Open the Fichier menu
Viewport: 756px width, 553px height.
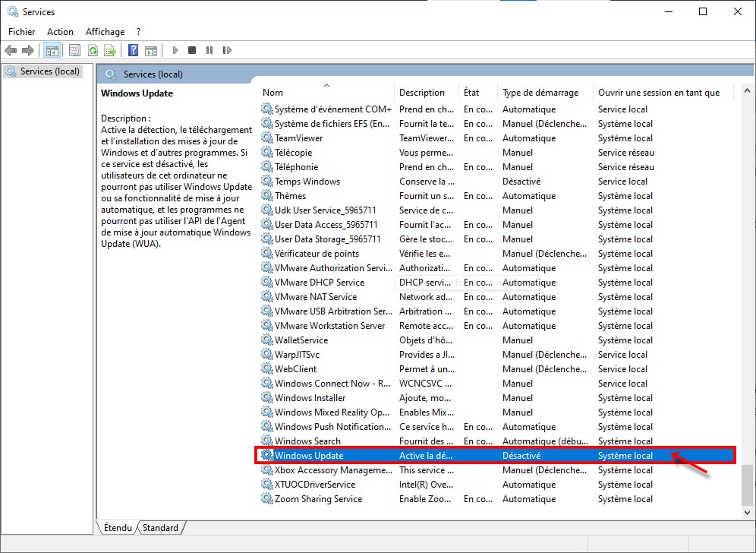click(22, 32)
